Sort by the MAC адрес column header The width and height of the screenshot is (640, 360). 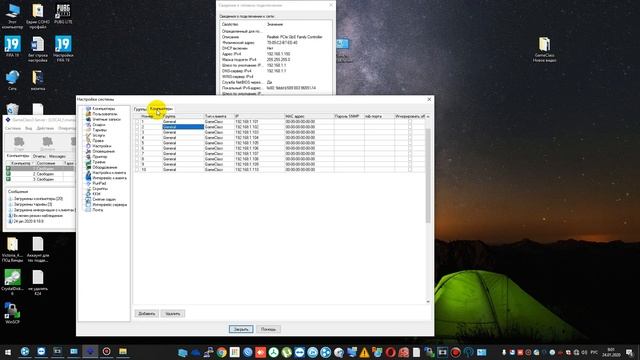point(309,116)
